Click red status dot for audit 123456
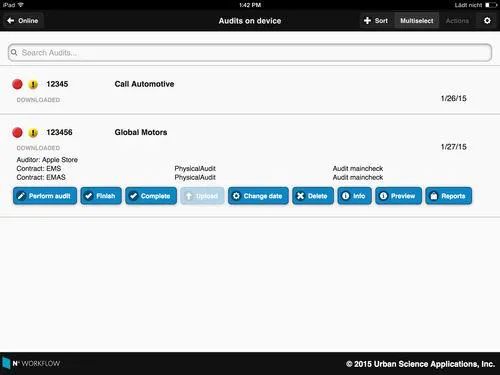Viewport: 500px width, 375px height. (17, 133)
